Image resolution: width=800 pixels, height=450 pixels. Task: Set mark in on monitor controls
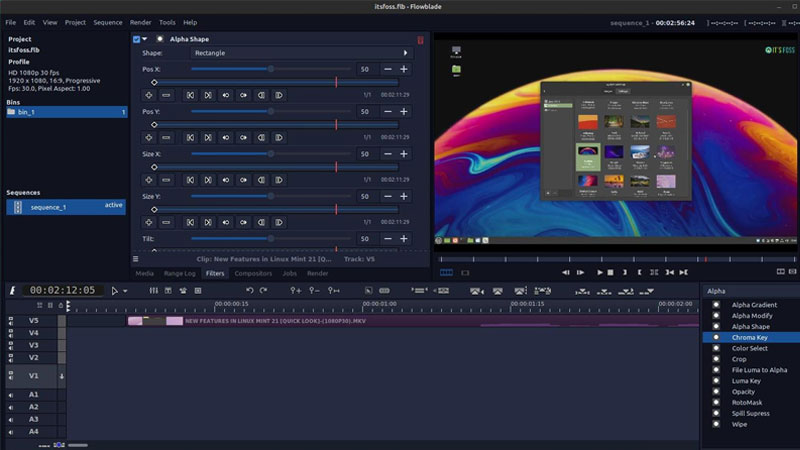tap(624, 272)
